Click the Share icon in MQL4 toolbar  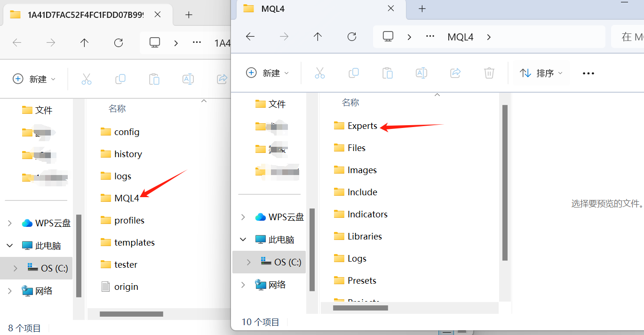pos(455,73)
